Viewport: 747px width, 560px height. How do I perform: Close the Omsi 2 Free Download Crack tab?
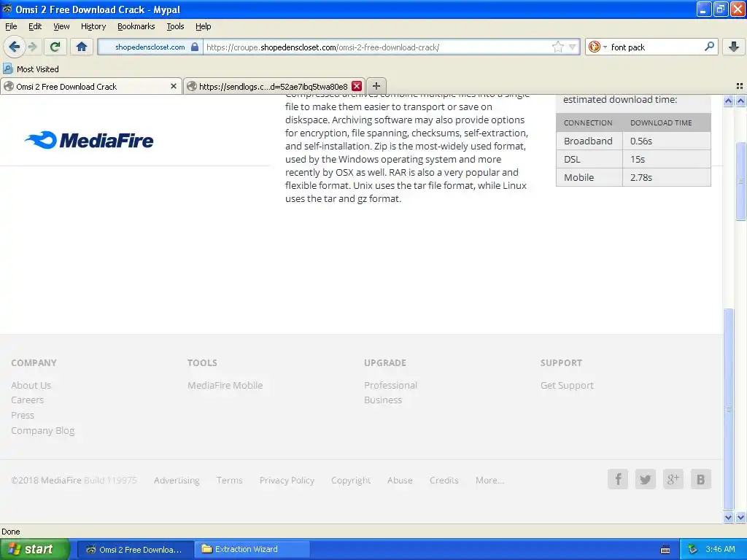[174, 86]
